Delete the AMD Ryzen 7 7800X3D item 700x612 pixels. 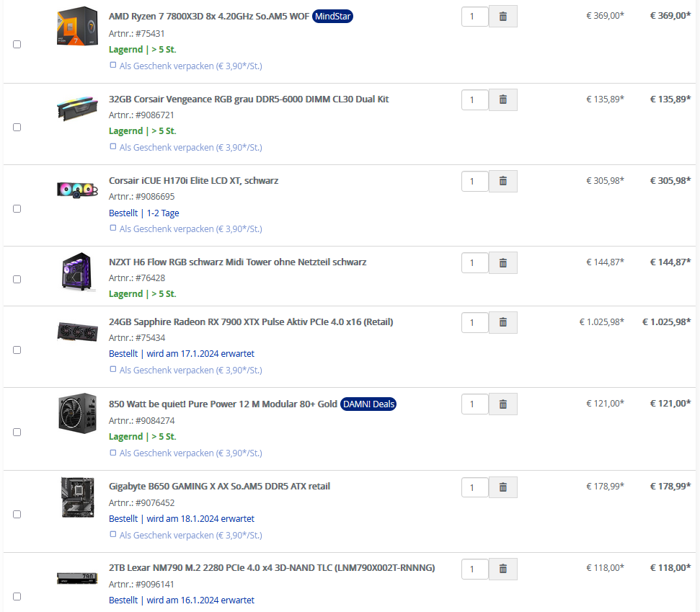click(502, 17)
